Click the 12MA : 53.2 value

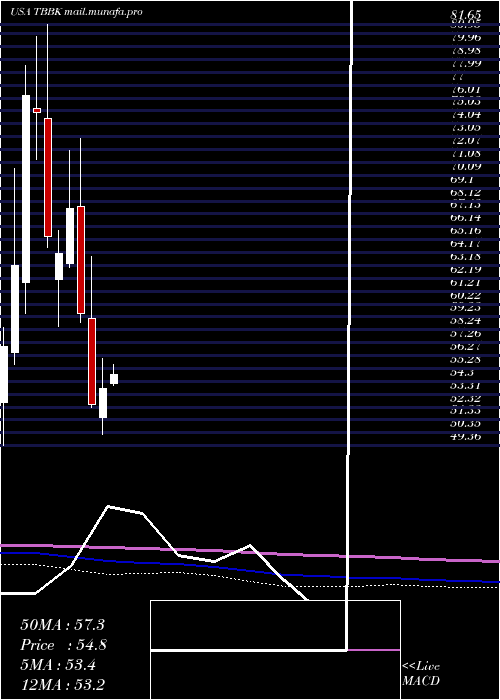click(x=62, y=685)
